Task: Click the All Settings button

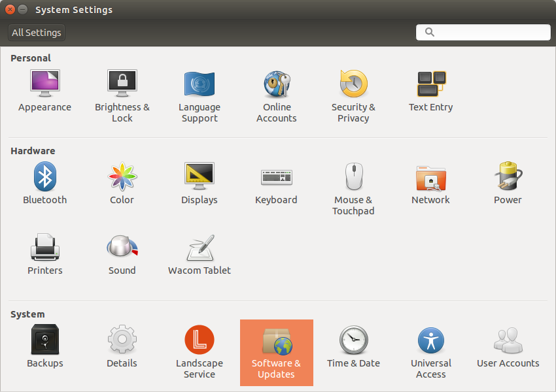Action: coord(37,33)
